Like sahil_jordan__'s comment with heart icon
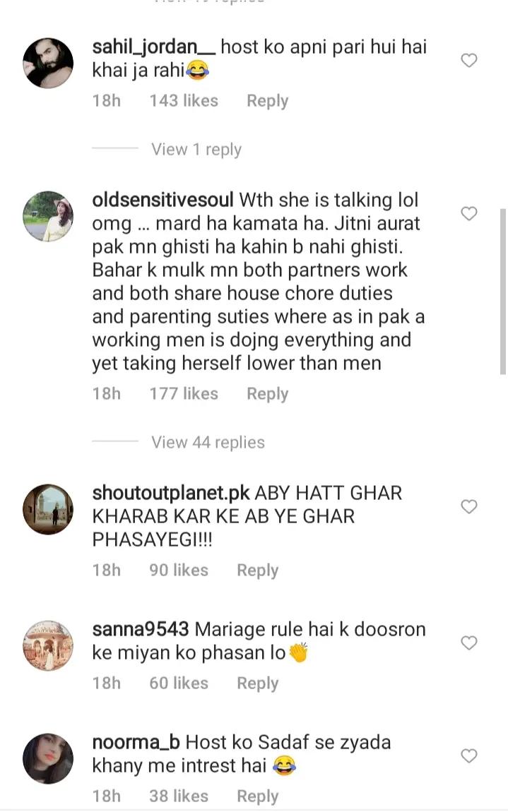This screenshot has width=508, height=812. click(469, 61)
